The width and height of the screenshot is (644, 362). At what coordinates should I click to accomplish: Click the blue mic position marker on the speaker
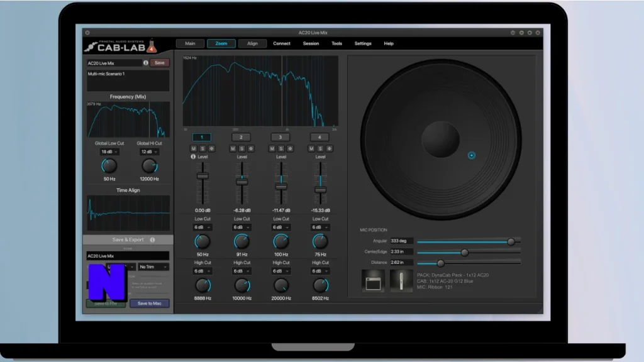pos(472,156)
